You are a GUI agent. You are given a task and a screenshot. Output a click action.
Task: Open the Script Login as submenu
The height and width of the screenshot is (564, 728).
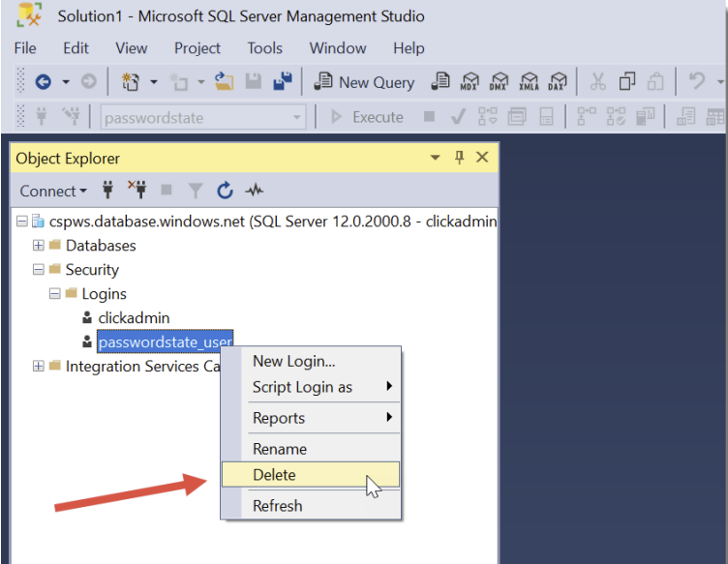[x=310, y=387]
